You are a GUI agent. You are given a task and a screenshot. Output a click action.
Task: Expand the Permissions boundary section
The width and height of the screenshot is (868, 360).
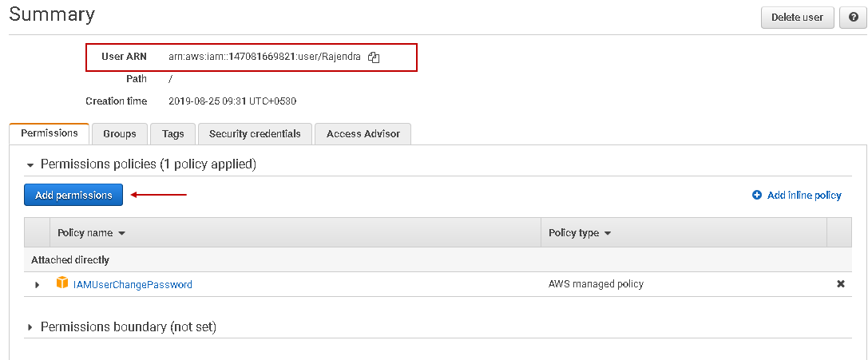tap(31, 327)
